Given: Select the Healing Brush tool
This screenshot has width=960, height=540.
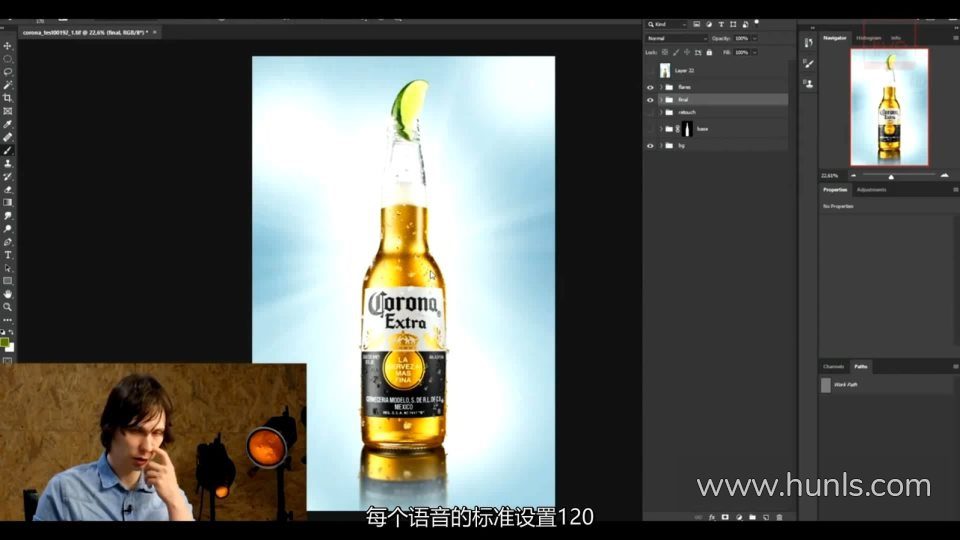Looking at the screenshot, I should coord(7,137).
